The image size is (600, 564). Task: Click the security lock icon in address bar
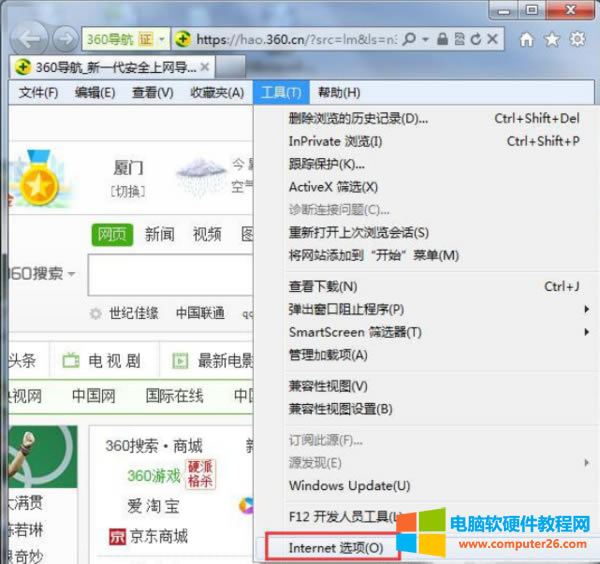click(x=442, y=39)
